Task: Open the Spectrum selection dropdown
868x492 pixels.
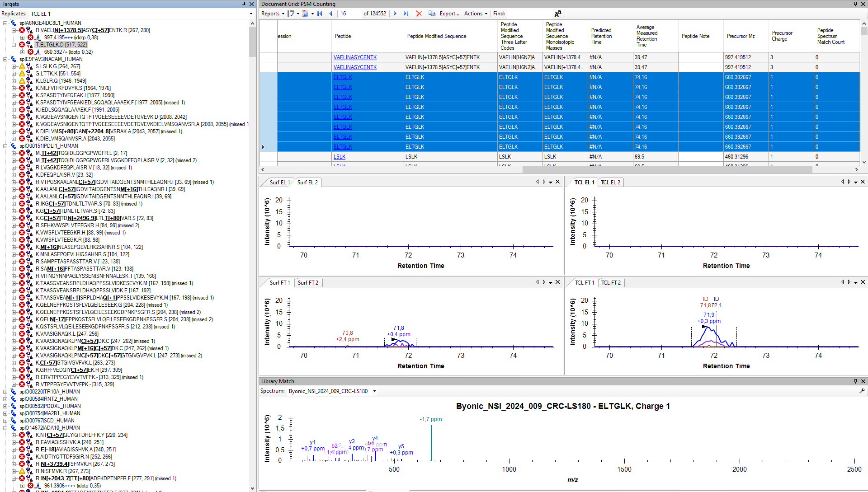Action: coord(374,391)
